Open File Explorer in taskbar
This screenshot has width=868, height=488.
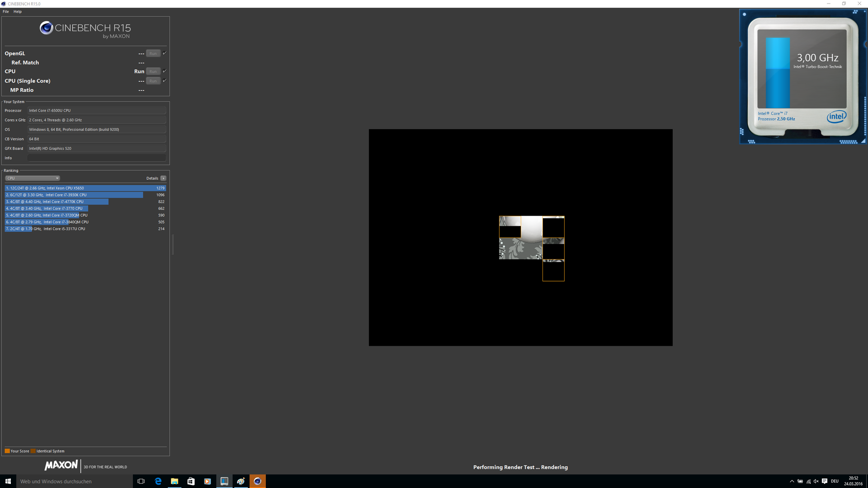pyautogui.click(x=175, y=481)
